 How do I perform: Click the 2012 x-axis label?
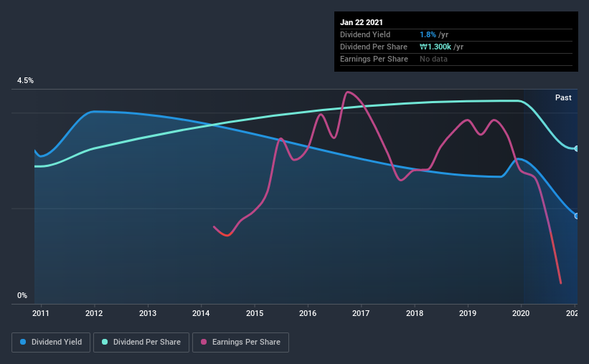pyautogui.click(x=94, y=313)
